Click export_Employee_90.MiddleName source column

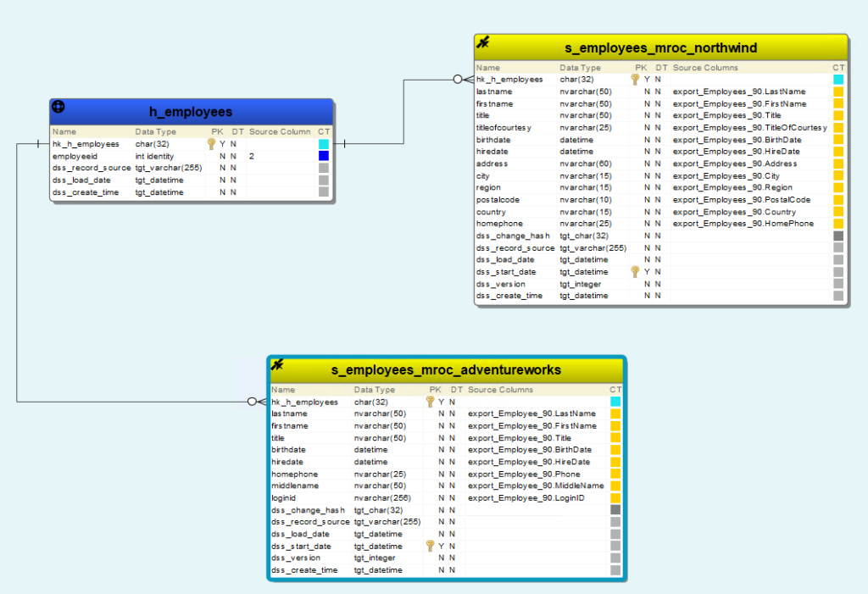click(x=536, y=486)
